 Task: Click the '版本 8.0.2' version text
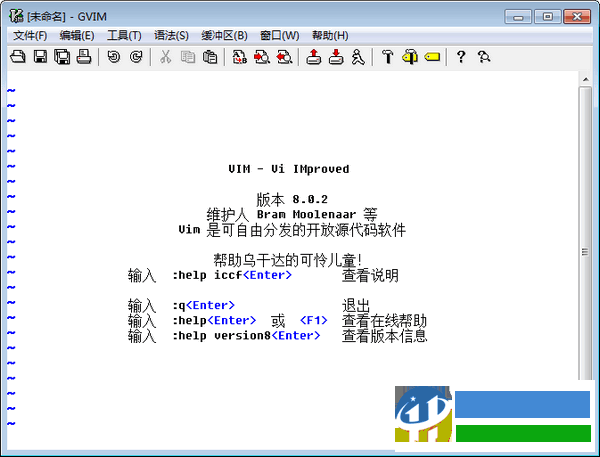pos(292,199)
